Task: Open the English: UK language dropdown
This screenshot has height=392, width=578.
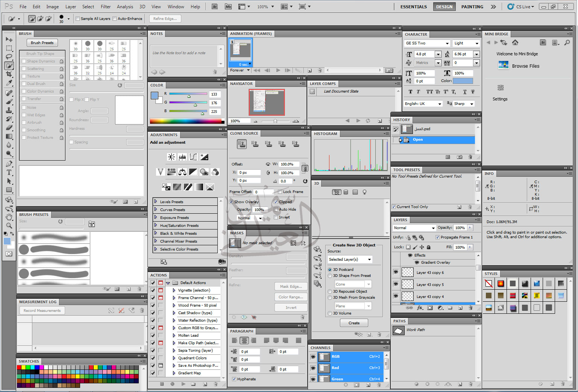Action: [440, 104]
